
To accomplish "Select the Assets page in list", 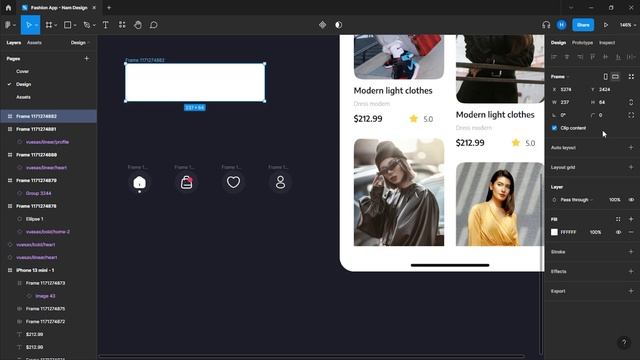I will [x=23, y=97].
